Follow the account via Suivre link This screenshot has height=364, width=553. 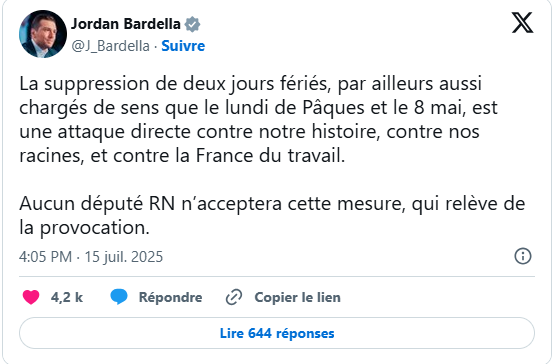[x=183, y=46]
